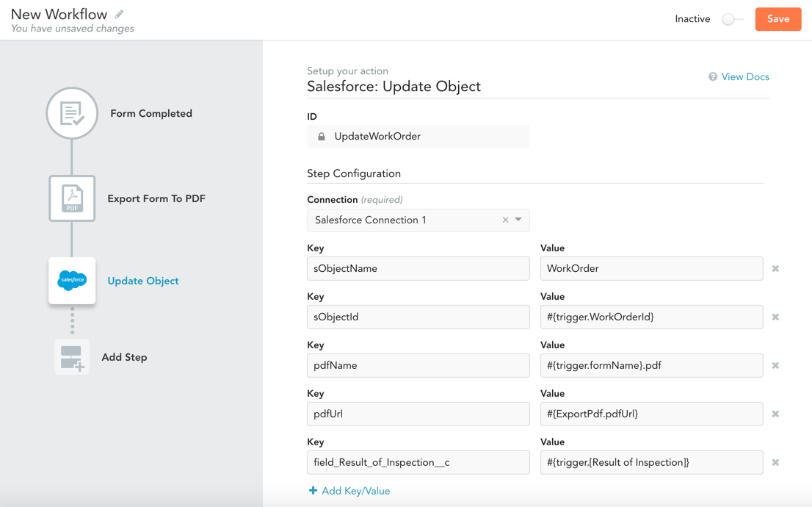
Task: Click the Inactive status label
Action: 692,19
